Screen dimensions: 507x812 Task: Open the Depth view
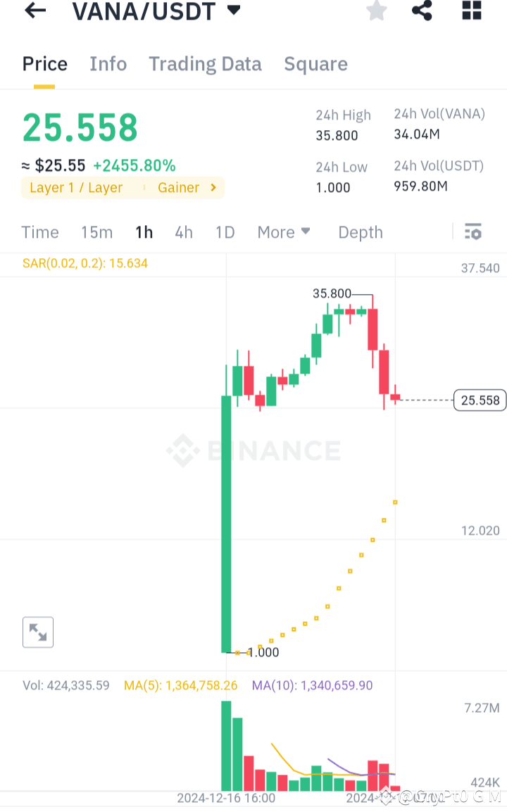[x=360, y=231]
